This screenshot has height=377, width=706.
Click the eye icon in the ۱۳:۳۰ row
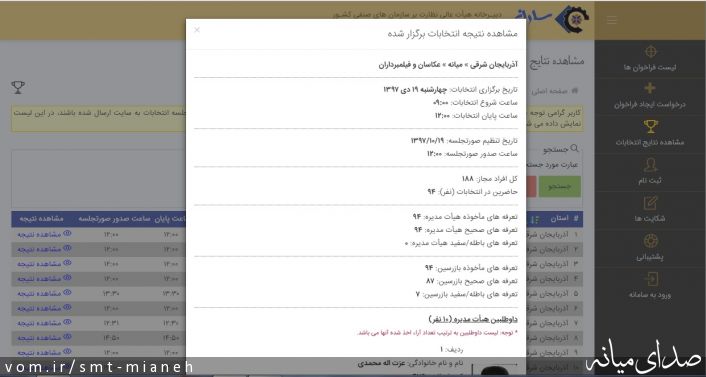pos(67,292)
